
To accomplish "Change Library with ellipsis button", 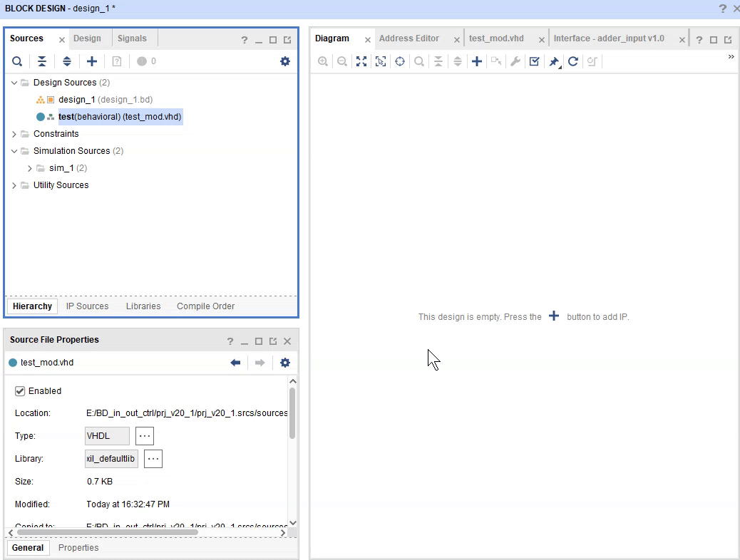I will tap(153, 459).
